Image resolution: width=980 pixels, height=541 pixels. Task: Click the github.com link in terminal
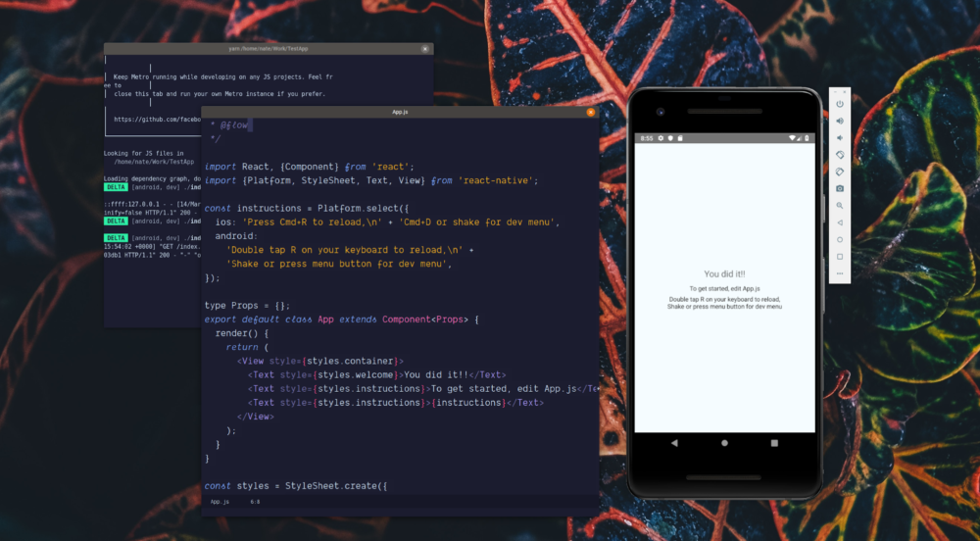coord(157,120)
